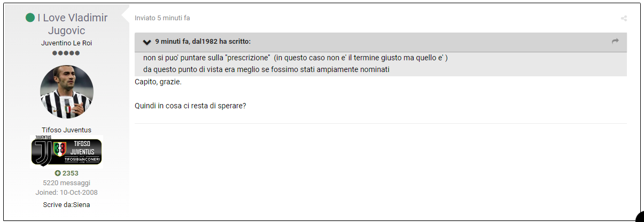Click the green online status dot
This screenshot has height=222, width=644.
click(30, 18)
